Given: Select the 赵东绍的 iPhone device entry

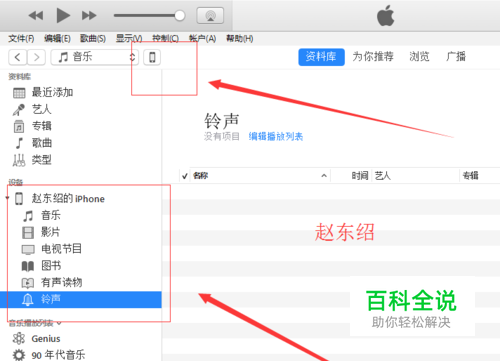Looking at the screenshot, I should click(x=68, y=199).
